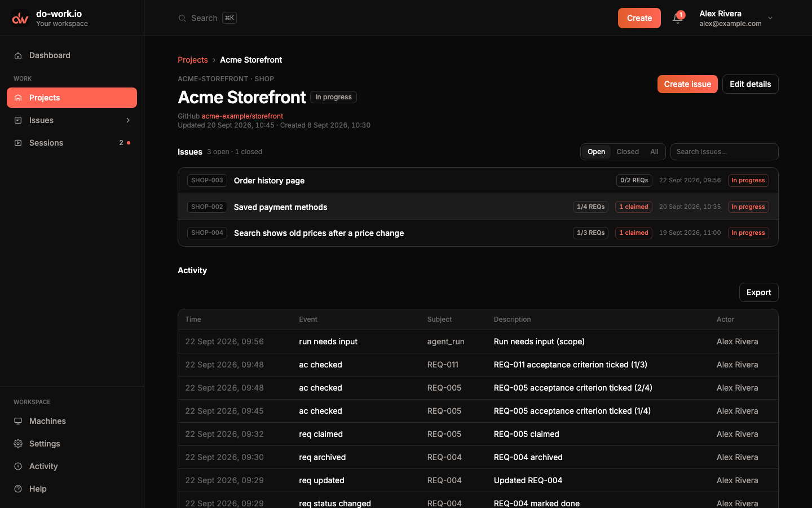
Task: Open the Dashboard menu item
Action: pyautogui.click(x=72, y=55)
